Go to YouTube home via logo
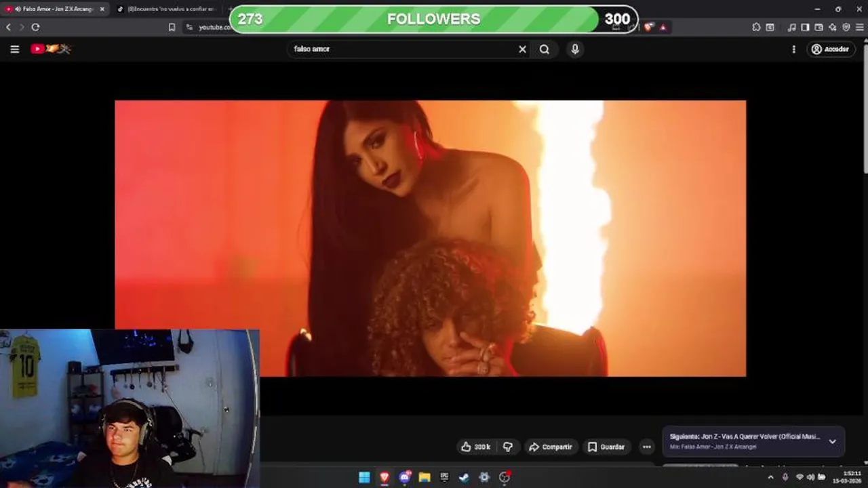Screen dimensions: 868x488 [x=50, y=49]
